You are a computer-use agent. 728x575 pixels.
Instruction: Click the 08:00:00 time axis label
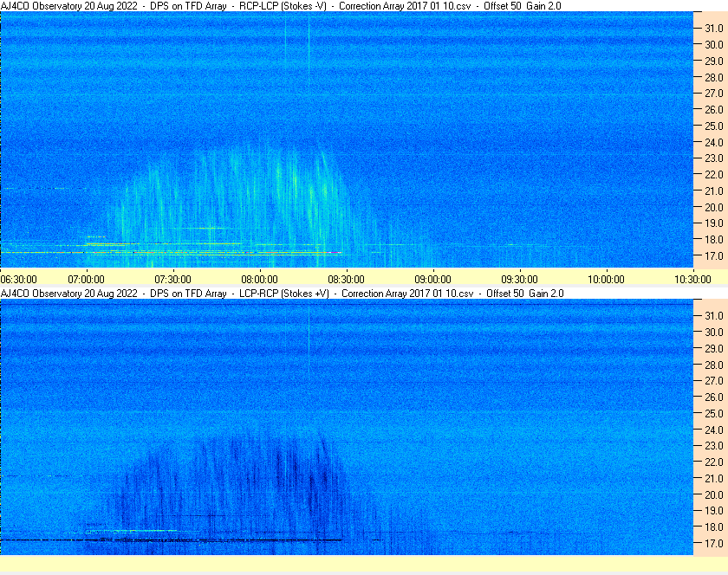click(x=259, y=280)
